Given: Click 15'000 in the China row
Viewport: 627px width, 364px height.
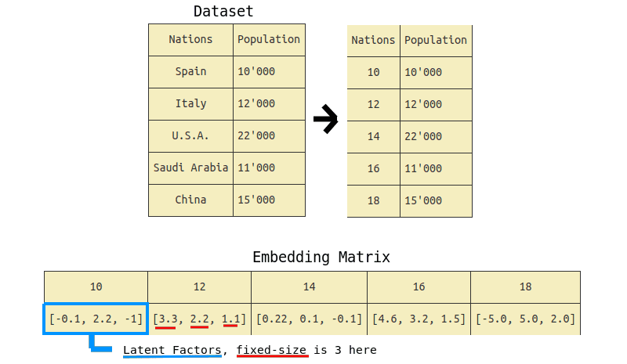Looking at the screenshot, I should point(269,200).
